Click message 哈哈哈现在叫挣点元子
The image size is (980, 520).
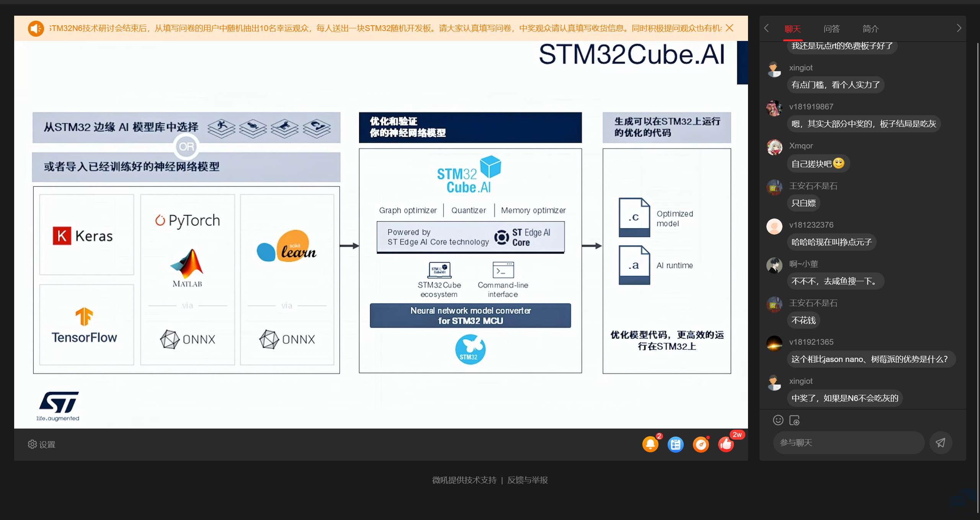[x=831, y=242]
